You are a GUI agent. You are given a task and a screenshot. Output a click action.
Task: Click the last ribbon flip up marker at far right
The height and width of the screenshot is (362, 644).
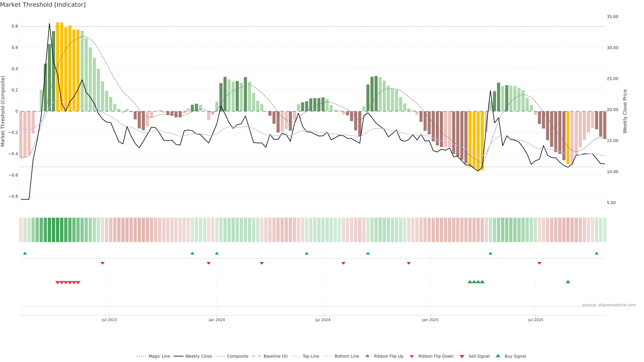(597, 253)
